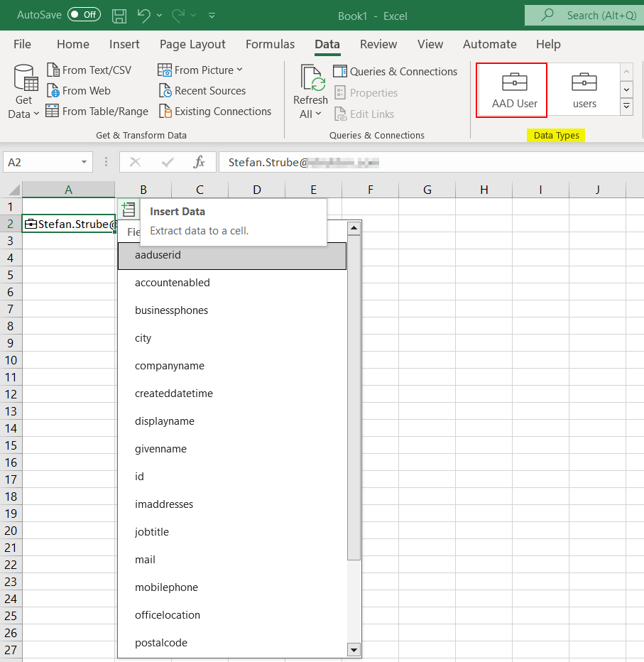Image resolution: width=644 pixels, height=662 pixels.
Task: Click the Save icon in Quick Access Toolbar
Action: point(119,15)
